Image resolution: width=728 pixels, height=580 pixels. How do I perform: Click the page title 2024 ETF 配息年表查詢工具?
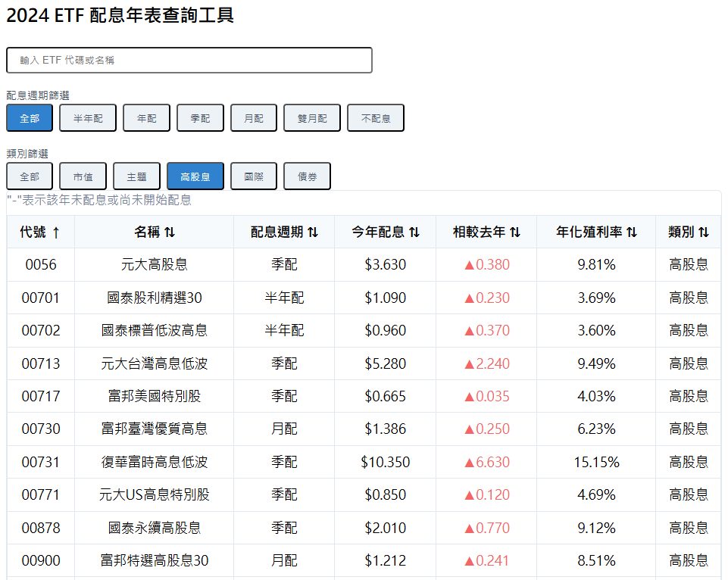tap(120, 15)
